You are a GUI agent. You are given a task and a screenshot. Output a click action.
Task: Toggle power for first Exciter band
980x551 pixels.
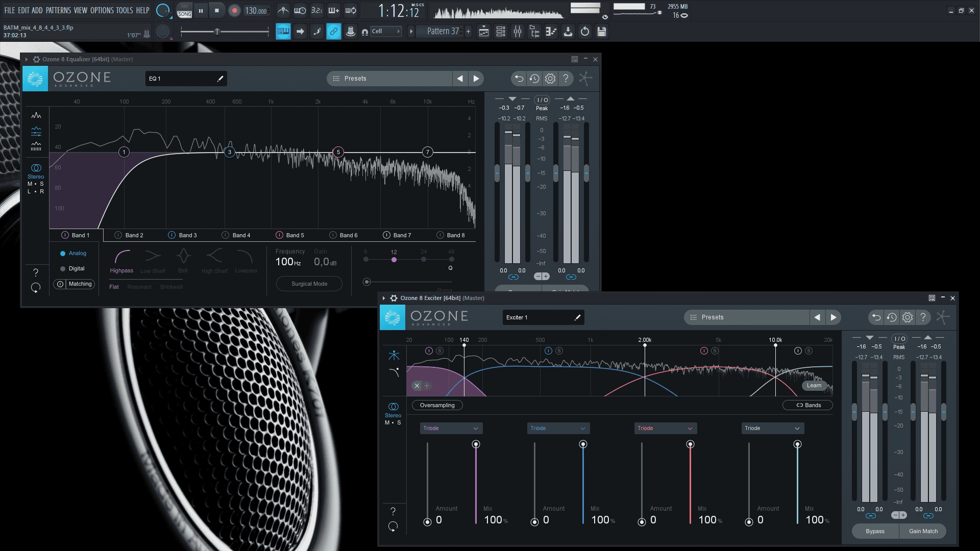[429, 351]
